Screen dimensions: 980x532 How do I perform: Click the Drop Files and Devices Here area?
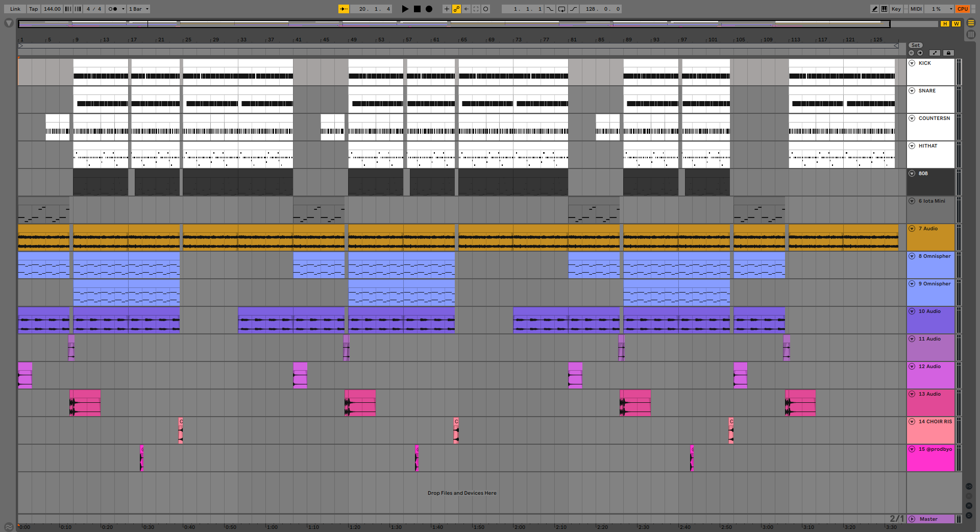coord(462,493)
